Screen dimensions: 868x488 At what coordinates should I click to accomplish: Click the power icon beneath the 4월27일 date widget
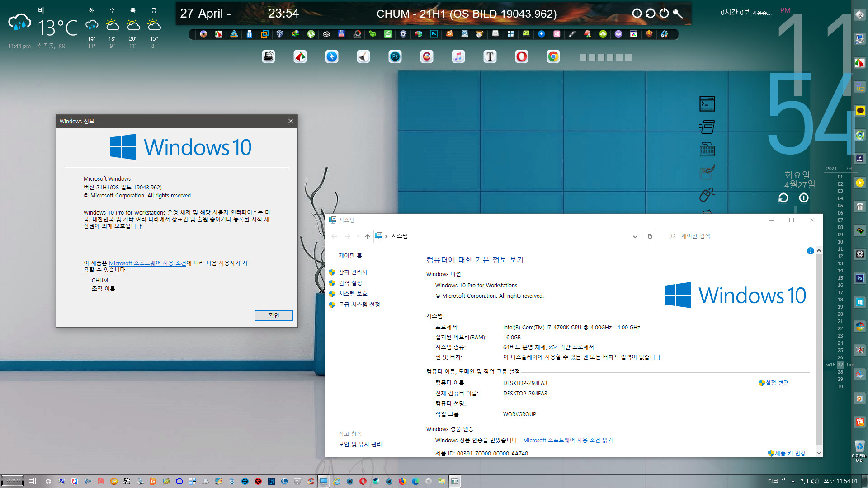[x=804, y=198]
